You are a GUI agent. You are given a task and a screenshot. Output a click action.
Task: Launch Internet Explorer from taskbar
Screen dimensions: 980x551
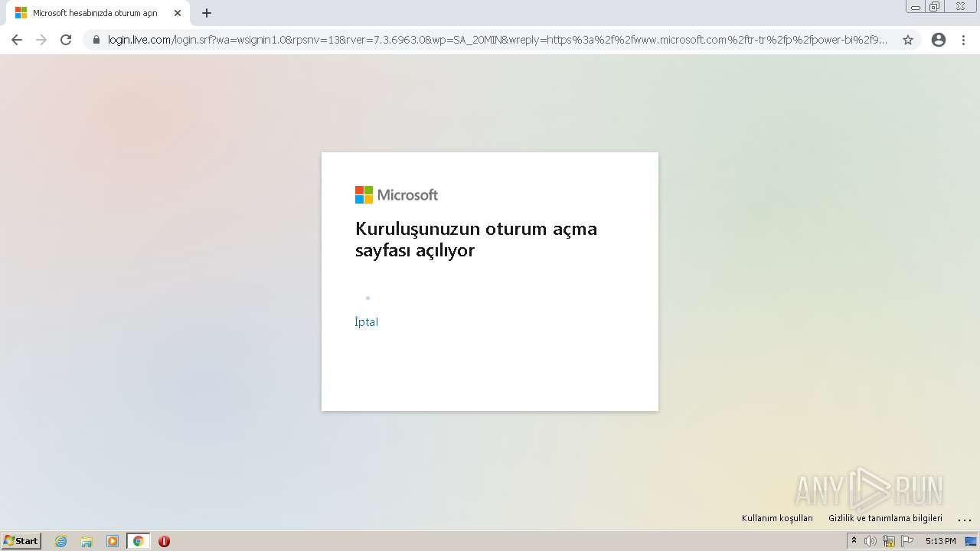point(61,541)
